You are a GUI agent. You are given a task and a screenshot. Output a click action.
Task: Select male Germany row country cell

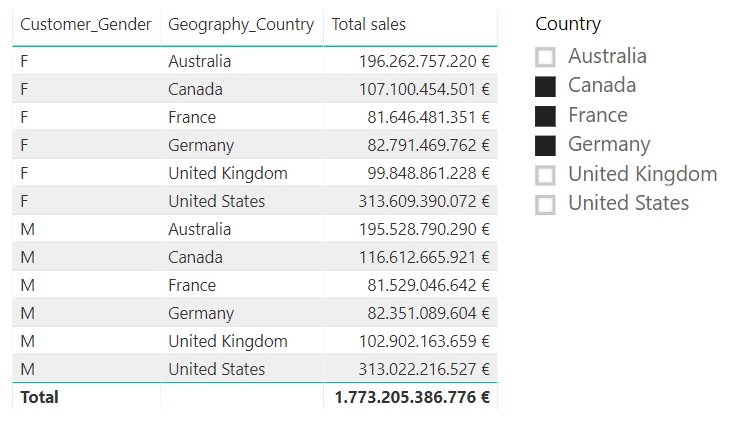[201, 313]
